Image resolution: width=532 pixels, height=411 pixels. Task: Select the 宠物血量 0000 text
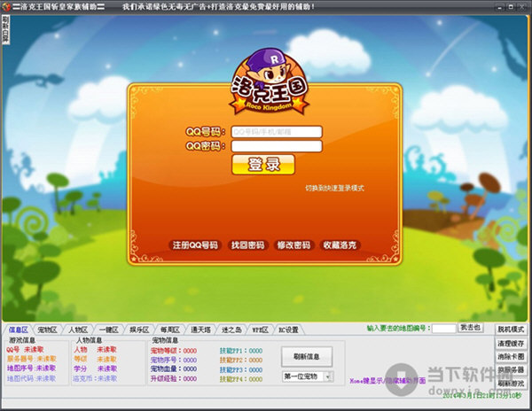(x=174, y=368)
